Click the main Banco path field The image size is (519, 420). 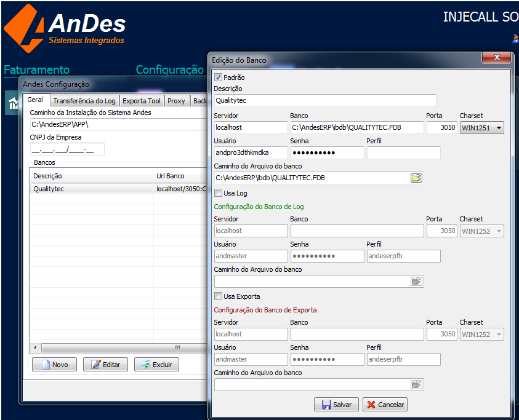[x=357, y=127]
